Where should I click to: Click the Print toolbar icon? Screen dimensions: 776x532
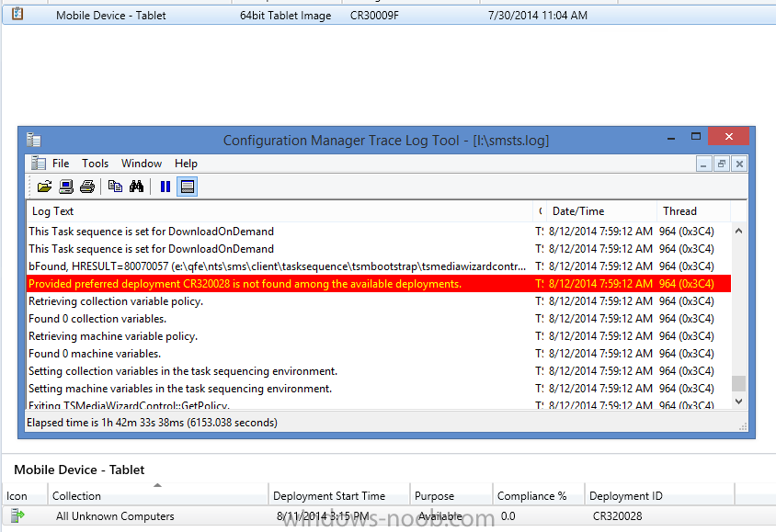pos(87,187)
